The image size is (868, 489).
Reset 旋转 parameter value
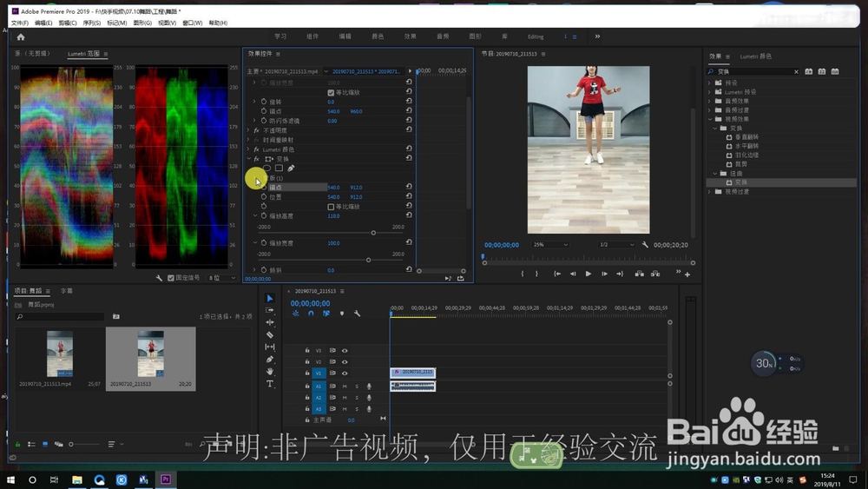pos(409,102)
